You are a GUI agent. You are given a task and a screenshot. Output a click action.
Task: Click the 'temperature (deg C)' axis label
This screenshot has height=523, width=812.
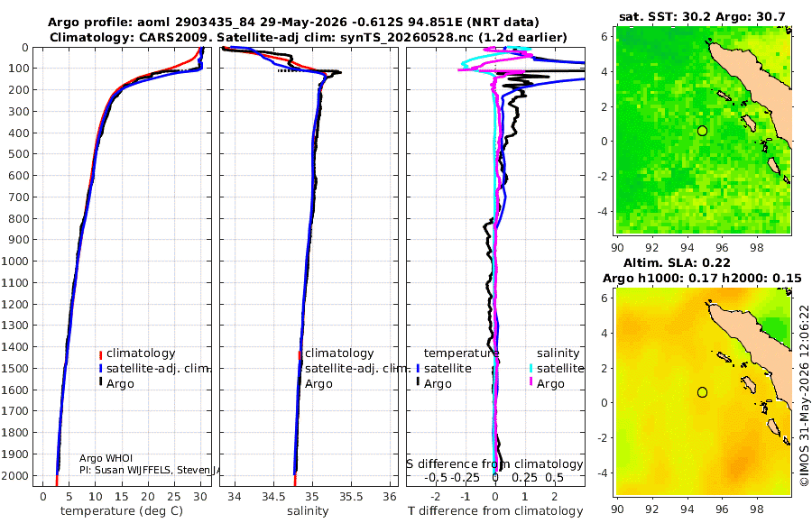[122, 510]
